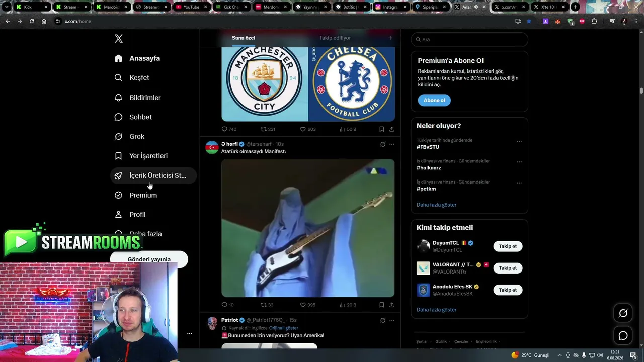Open the volume control in system tray
644x362 pixels.
(600, 355)
